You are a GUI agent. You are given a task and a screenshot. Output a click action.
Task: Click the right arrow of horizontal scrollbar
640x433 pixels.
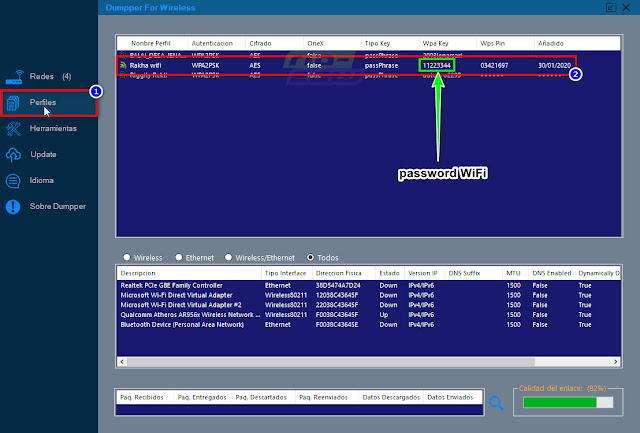pos(616,362)
